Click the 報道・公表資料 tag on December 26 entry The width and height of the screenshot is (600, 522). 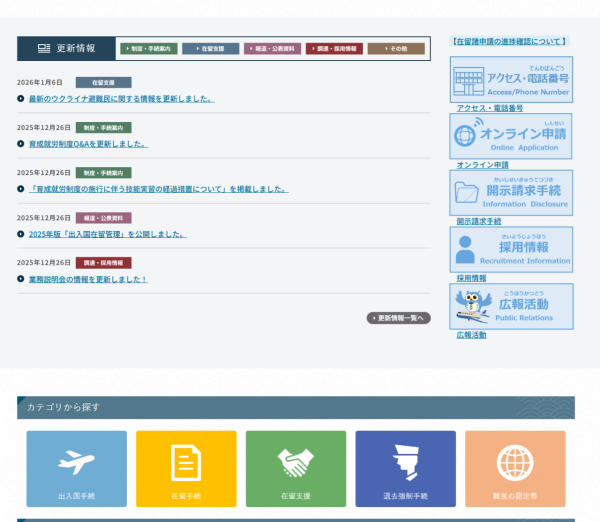tap(104, 218)
